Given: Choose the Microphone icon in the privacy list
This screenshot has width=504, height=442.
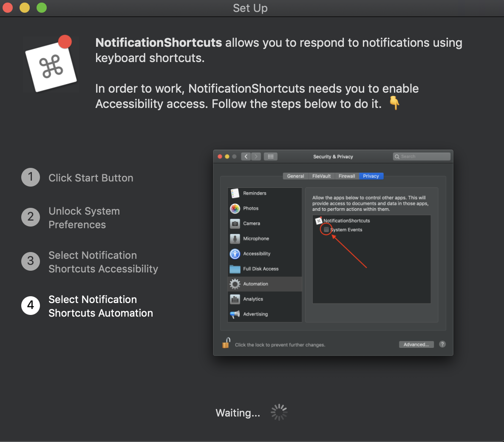Looking at the screenshot, I should click(x=235, y=238).
